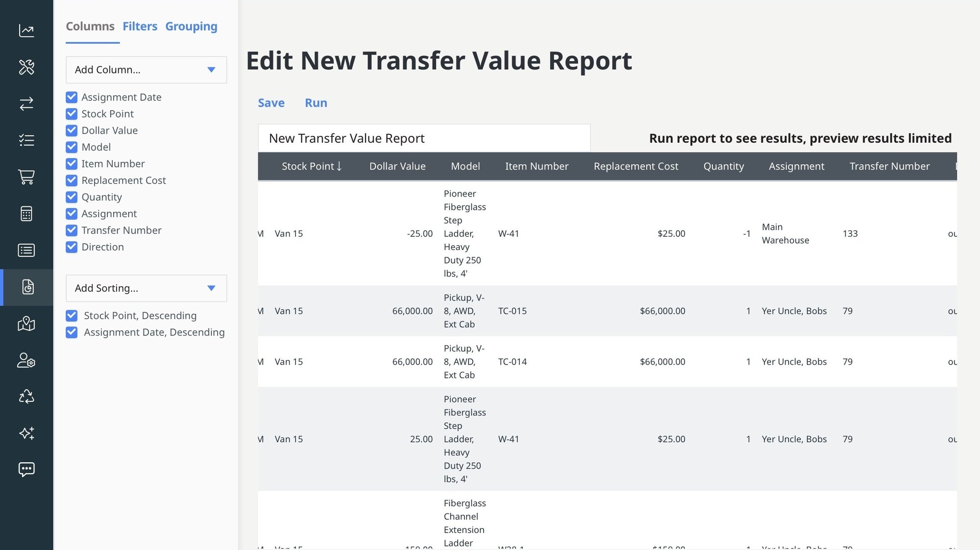Click the Run link

point(316,103)
